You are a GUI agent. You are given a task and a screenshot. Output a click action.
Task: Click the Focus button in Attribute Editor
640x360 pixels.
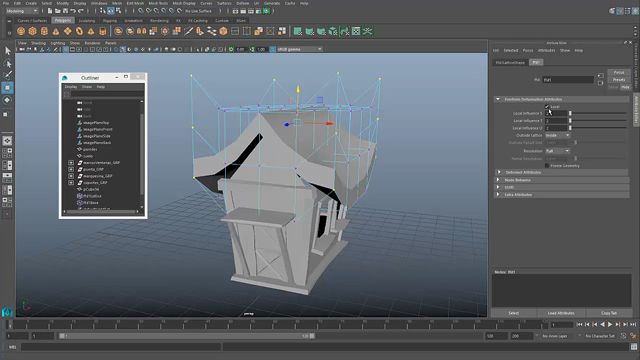click(x=619, y=72)
